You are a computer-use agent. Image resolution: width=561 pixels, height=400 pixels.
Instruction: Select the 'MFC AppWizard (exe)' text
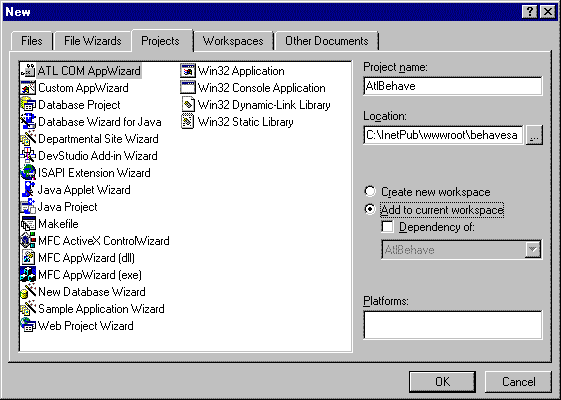coord(90,275)
